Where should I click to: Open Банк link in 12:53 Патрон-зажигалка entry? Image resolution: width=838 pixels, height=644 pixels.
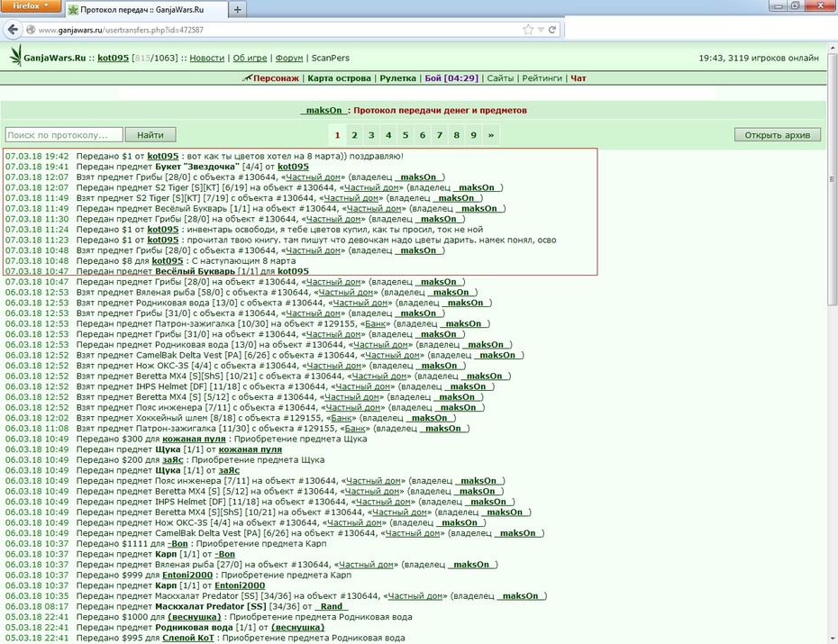(x=375, y=323)
